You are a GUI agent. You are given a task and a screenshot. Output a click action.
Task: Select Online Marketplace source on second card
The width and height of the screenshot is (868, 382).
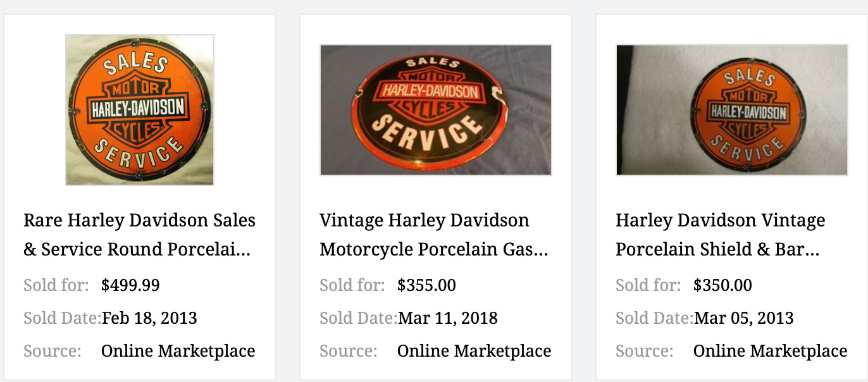(x=473, y=350)
